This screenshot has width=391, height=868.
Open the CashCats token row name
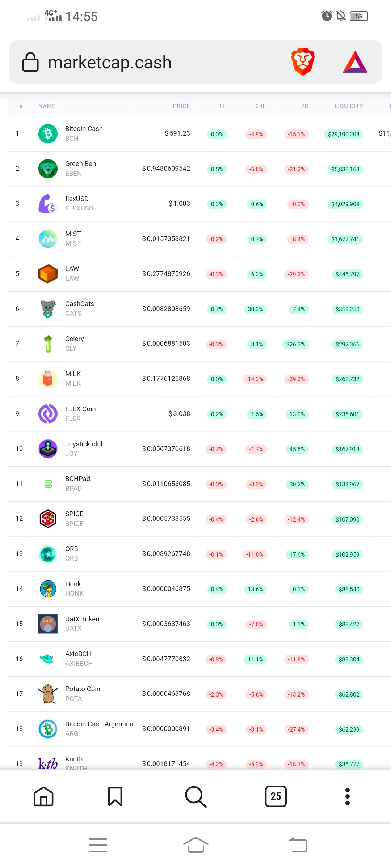(80, 304)
